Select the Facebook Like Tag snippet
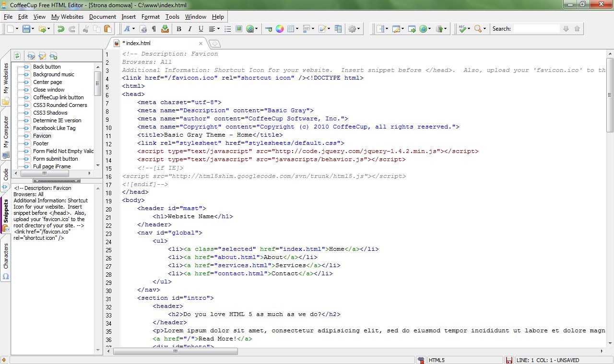This screenshot has height=364, width=614. coord(54,128)
